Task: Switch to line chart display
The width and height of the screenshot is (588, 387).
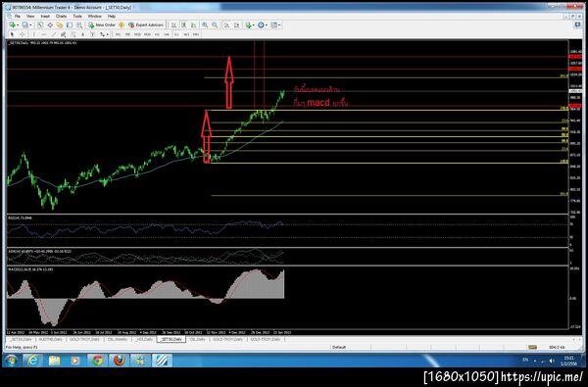Action: [193, 25]
